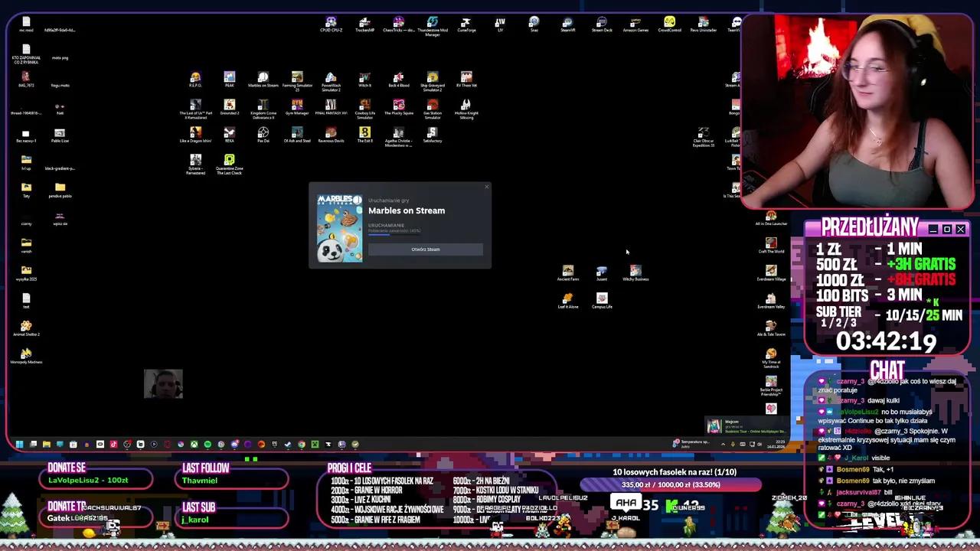Select the Witchy Business desktop icon
The height and width of the screenshot is (551, 980).
coord(635,273)
